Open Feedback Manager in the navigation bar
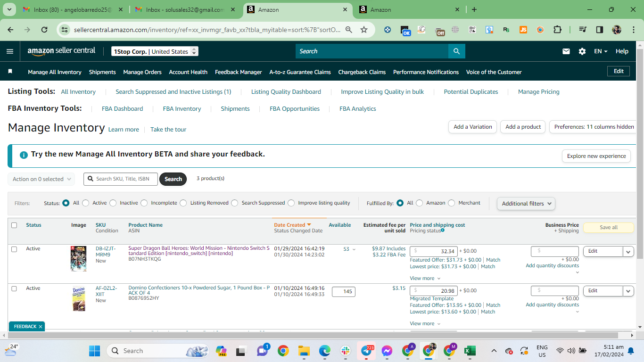 click(239, 72)
